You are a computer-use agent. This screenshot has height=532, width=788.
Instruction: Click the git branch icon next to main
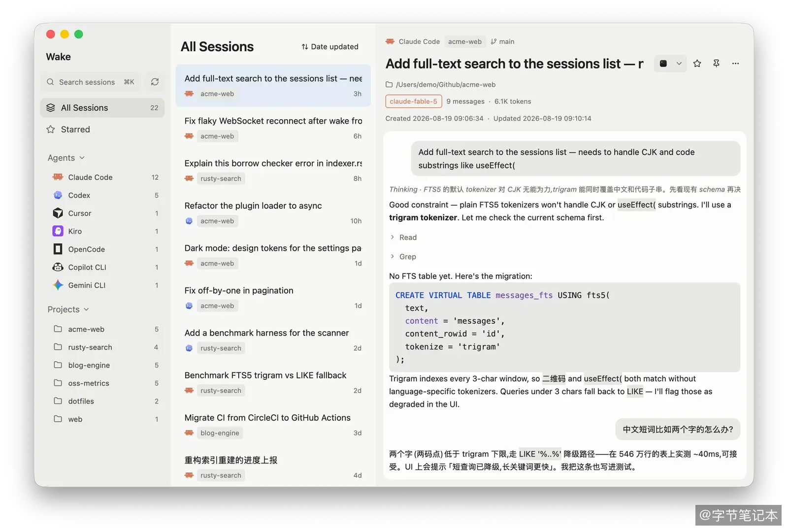point(493,41)
